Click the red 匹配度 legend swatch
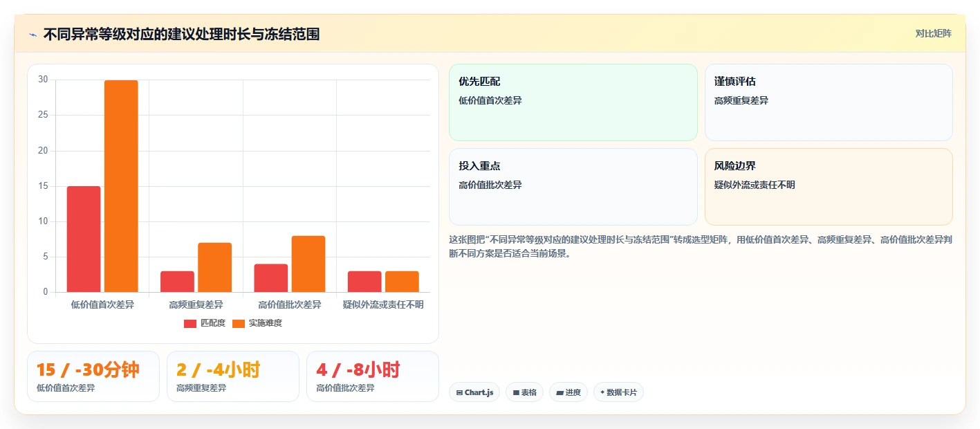 [190, 324]
